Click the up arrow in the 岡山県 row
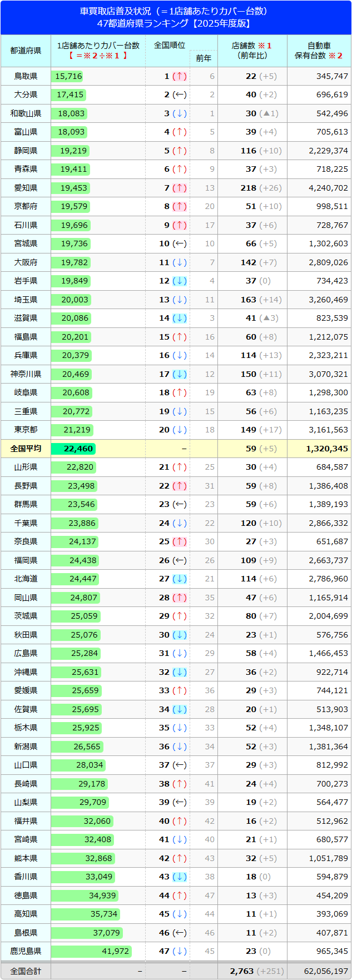 coord(180,598)
